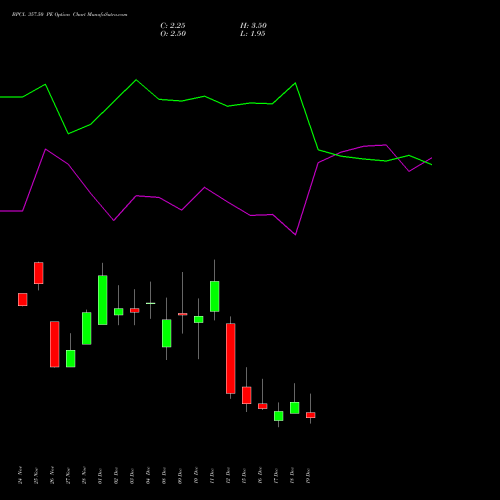Image resolution: width=500 pixels, height=500 pixels.
Task: Select the '04 Dec' date axis label
Action: tap(148, 475)
